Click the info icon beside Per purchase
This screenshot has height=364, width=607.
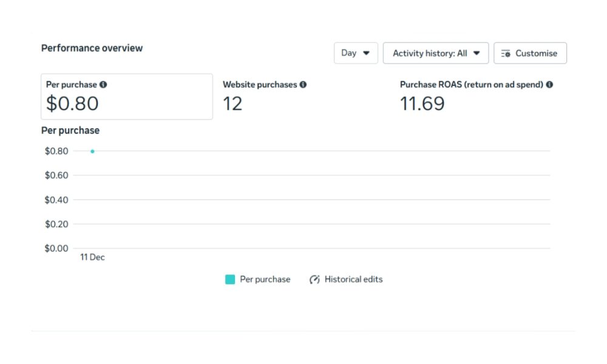click(x=103, y=85)
